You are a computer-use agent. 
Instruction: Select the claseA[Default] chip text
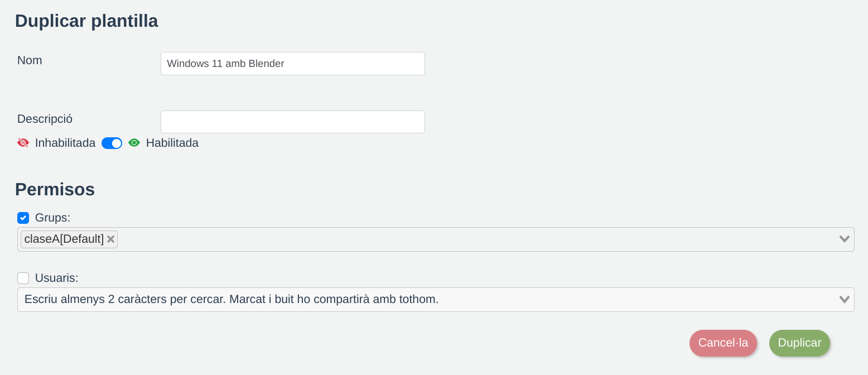click(x=64, y=239)
